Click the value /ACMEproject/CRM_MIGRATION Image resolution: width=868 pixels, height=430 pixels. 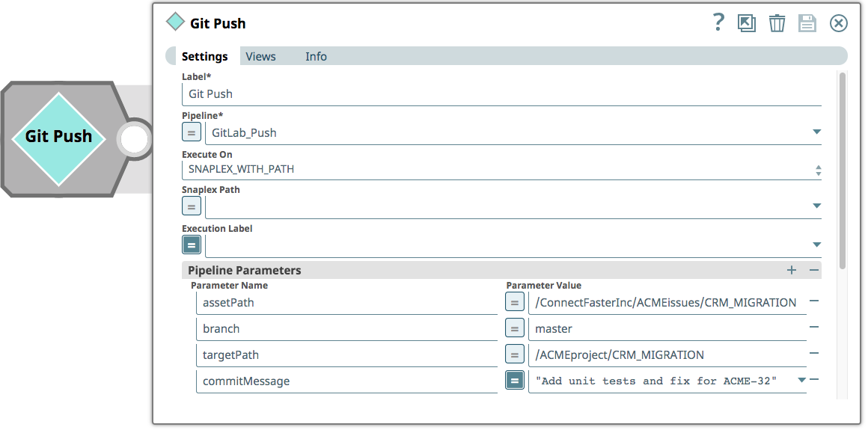point(667,354)
